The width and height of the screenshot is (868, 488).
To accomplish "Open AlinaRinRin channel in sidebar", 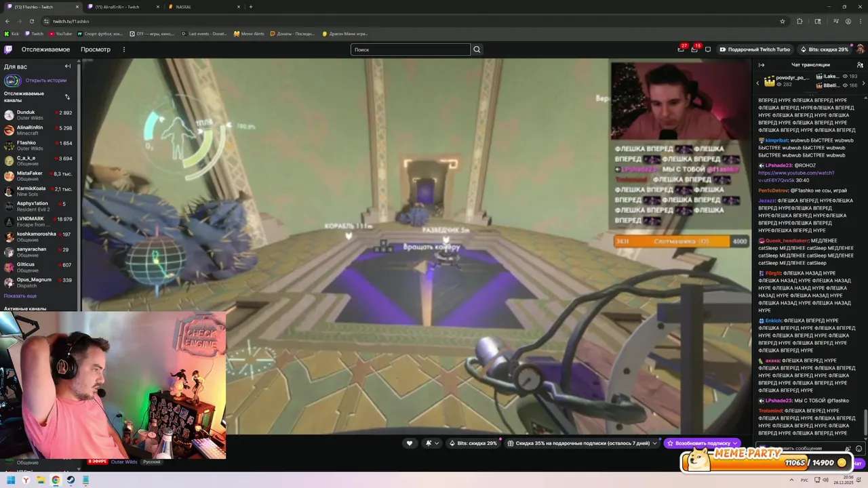I will tap(39, 130).
